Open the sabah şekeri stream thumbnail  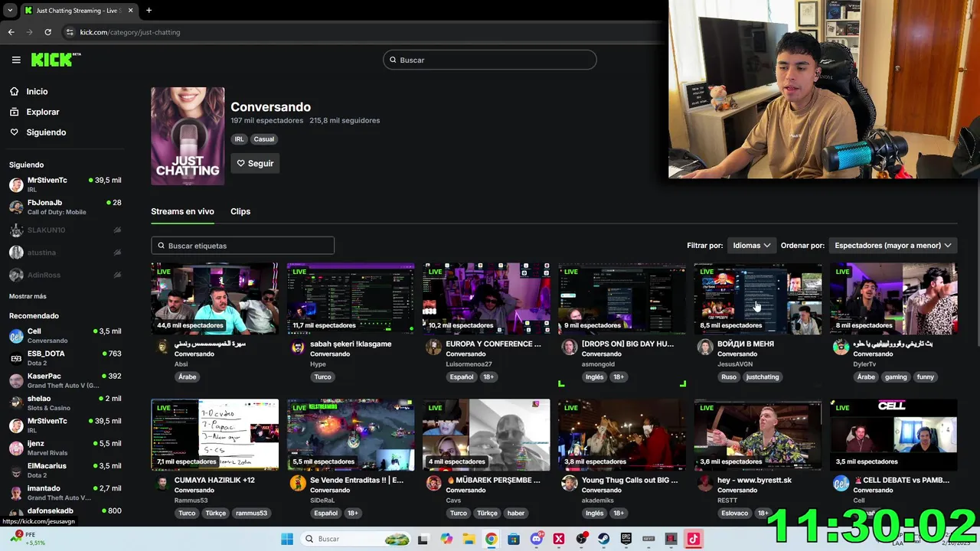click(x=351, y=298)
